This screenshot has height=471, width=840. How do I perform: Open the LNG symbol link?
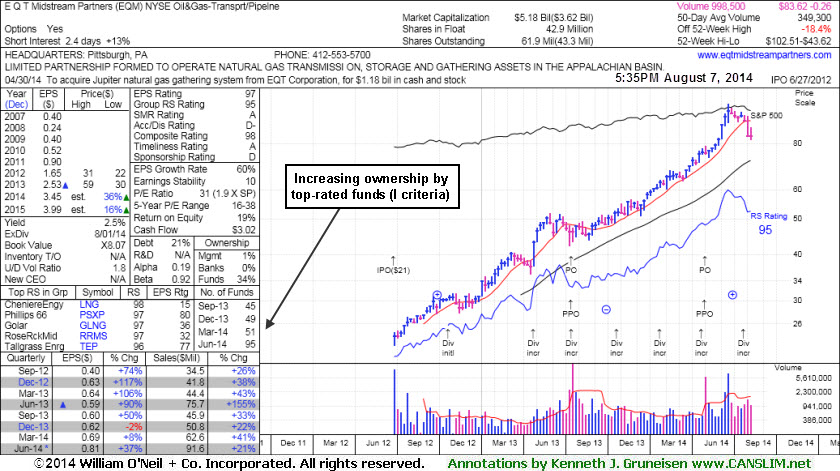coord(89,304)
